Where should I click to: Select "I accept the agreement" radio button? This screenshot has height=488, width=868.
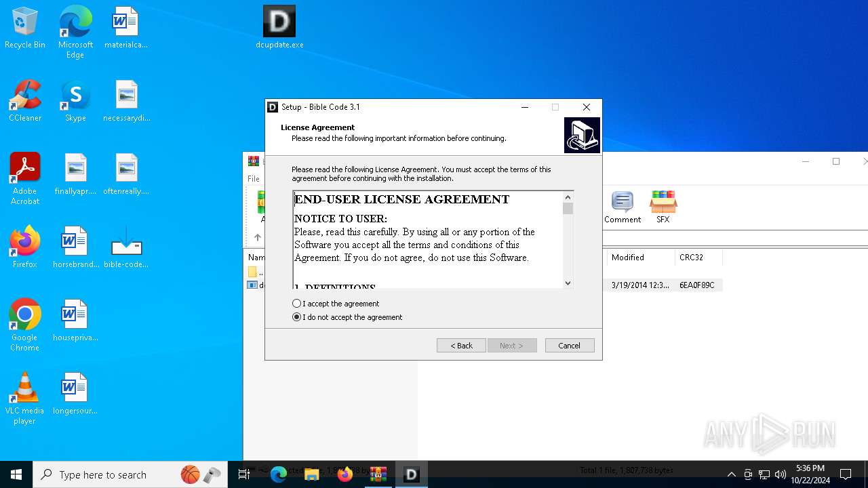point(296,304)
